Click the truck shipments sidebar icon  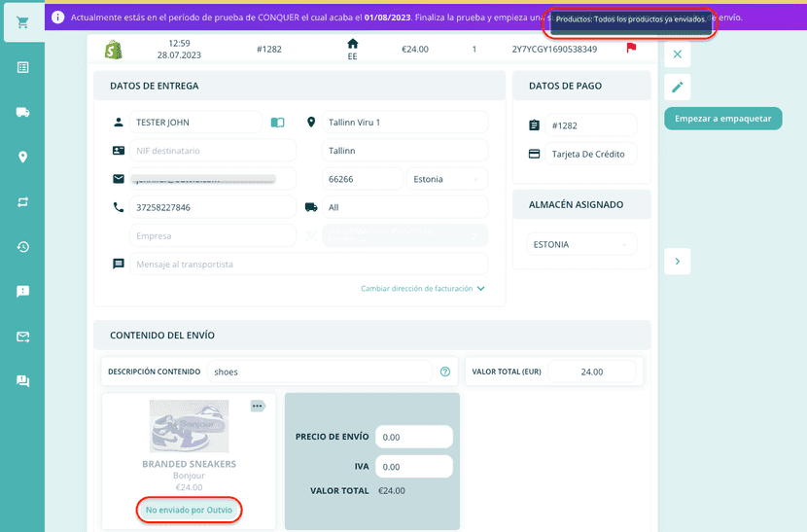pyautogui.click(x=22, y=113)
